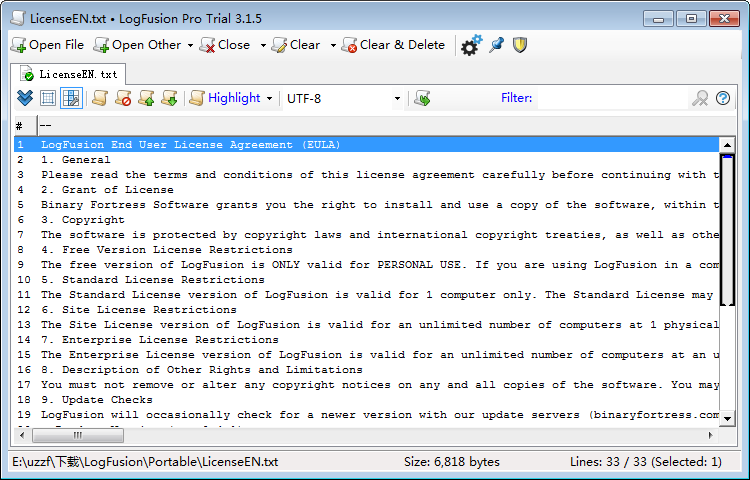Select line 4 '2. Grant of License'

pos(366,190)
